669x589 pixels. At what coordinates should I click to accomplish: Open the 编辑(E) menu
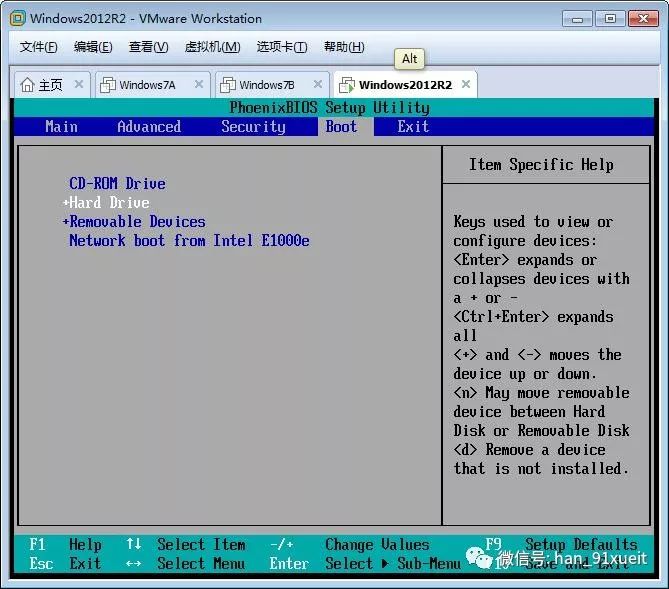pyautogui.click(x=93, y=47)
